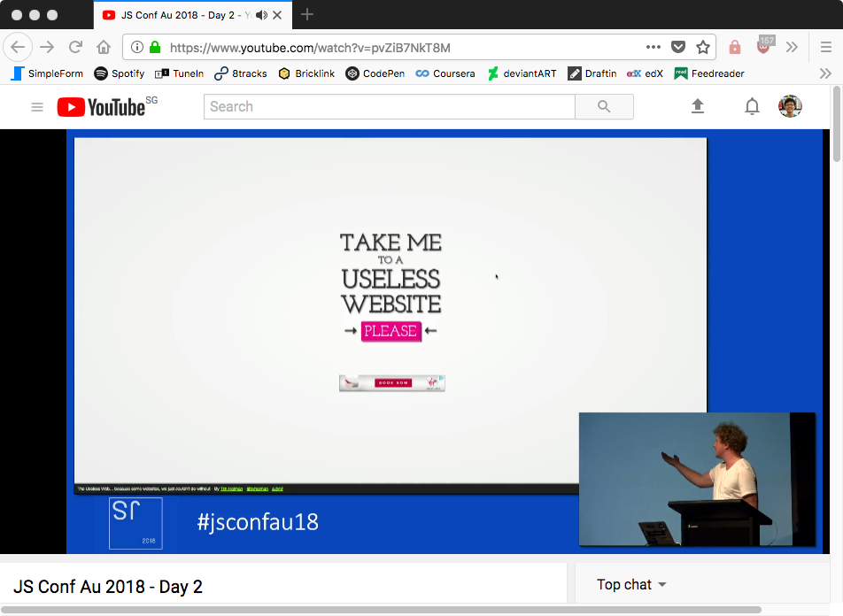Close the JS Conf Au 2018 tab
Viewport: 843px width, 616px height.
[x=277, y=15]
